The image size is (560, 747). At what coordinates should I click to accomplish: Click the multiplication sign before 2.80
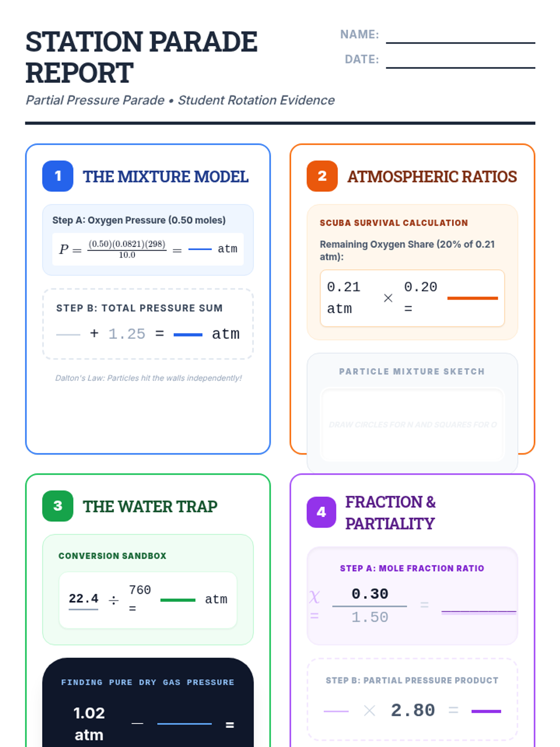pos(369,711)
